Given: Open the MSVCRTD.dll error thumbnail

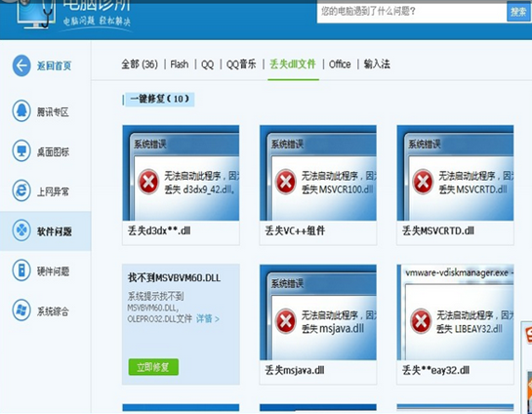Looking at the screenshot, I should 455,173.
